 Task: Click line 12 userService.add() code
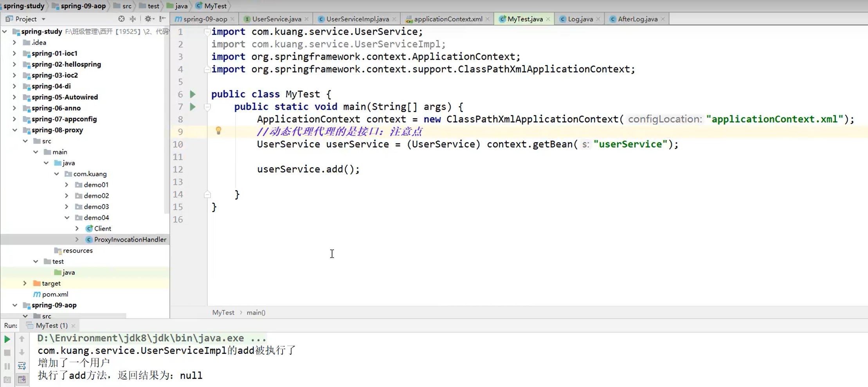(308, 169)
